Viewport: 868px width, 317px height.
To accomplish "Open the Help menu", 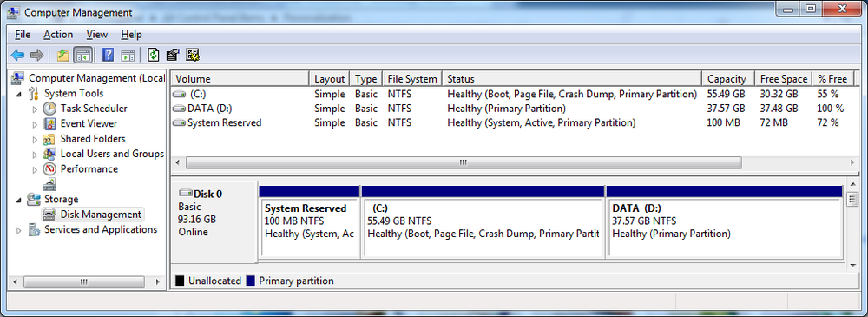I will pyautogui.click(x=131, y=35).
